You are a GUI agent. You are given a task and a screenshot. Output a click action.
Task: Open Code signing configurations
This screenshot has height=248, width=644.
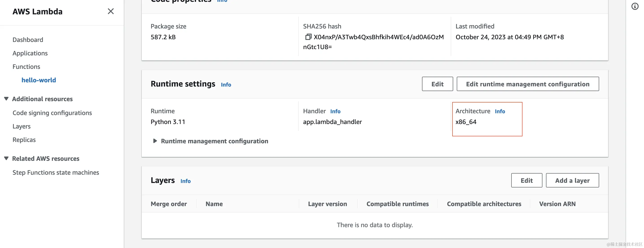[52, 113]
